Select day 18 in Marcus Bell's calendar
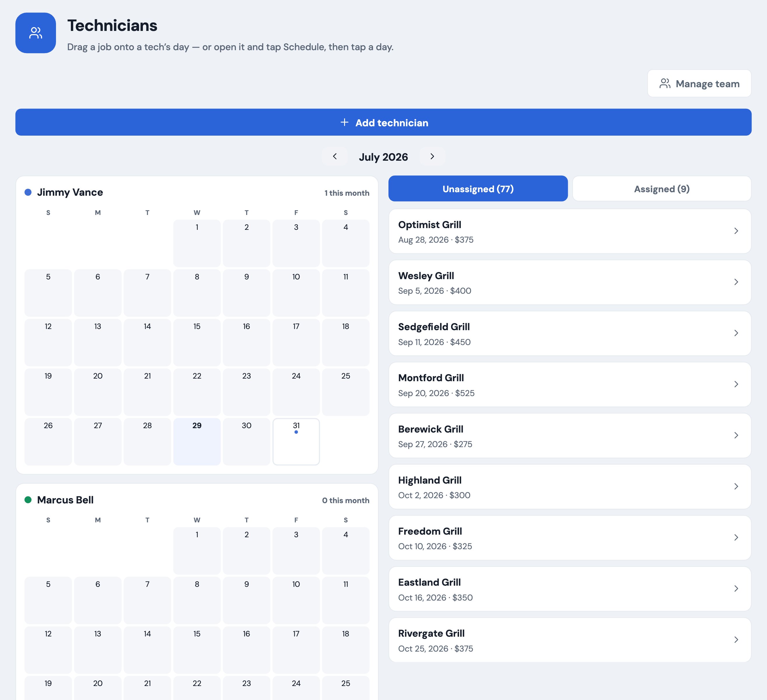This screenshot has width=767, height=700. pos(346,650)
